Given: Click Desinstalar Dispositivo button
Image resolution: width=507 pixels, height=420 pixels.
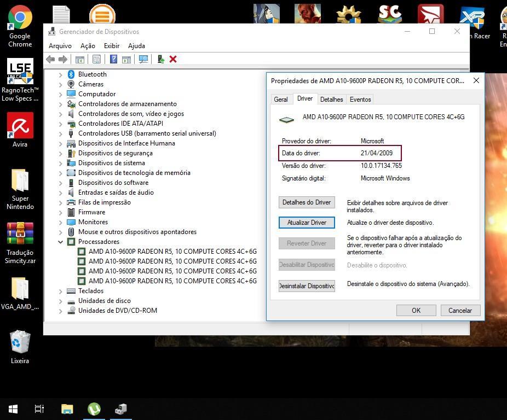Looking at the screenshot, I should 307,286.
